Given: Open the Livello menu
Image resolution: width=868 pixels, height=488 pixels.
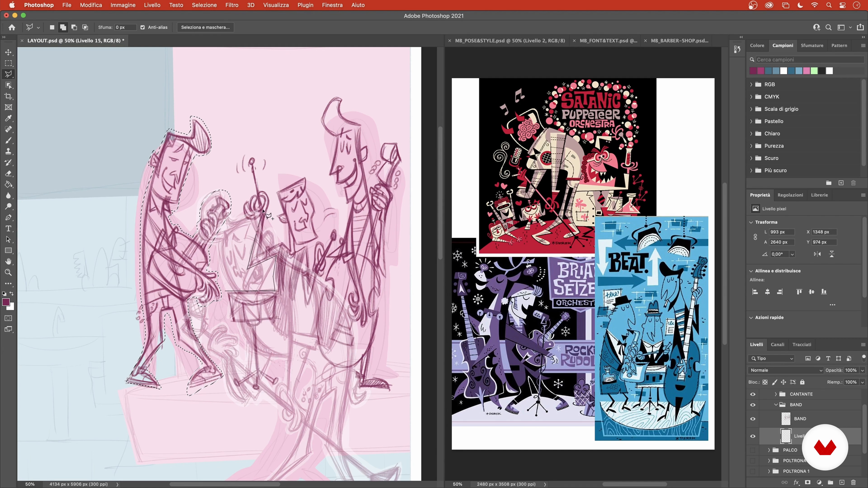Looking at the screenshot, I should tap(152, 5).
